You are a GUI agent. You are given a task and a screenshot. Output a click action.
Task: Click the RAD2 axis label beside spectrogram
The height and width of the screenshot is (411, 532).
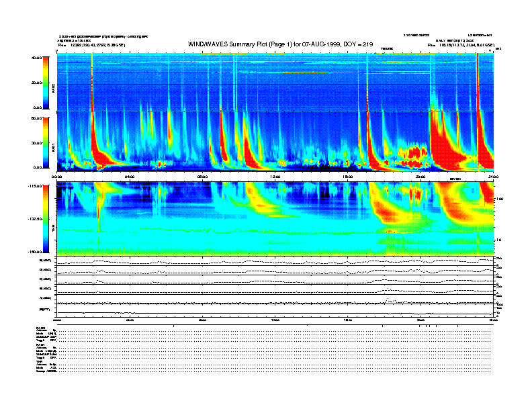coord(53,89)
